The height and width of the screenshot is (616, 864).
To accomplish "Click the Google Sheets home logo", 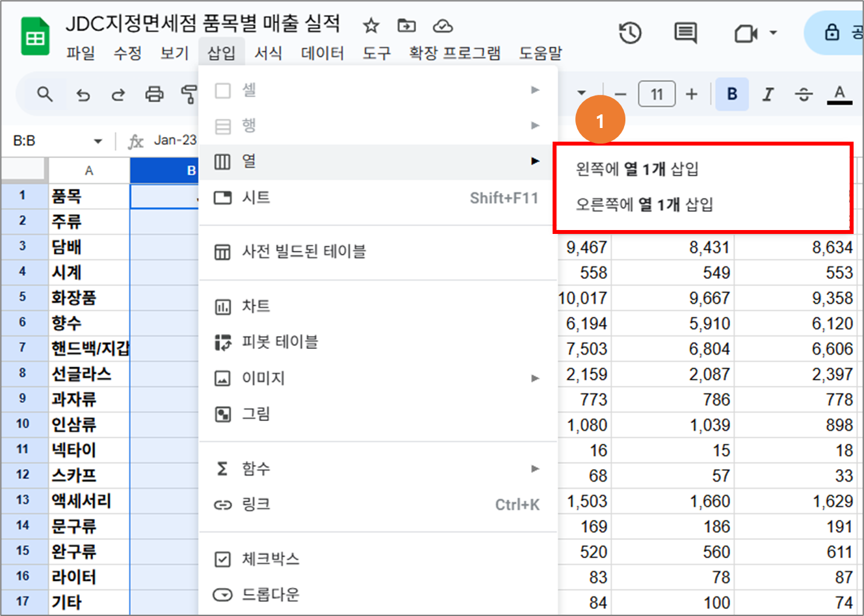I will [35, 38].
